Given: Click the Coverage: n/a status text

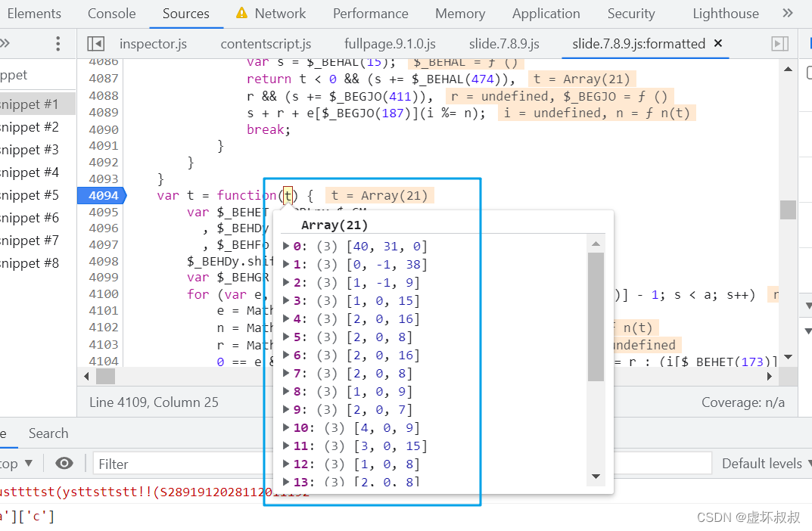Looking at the screenshot, I should coord(742,402).
